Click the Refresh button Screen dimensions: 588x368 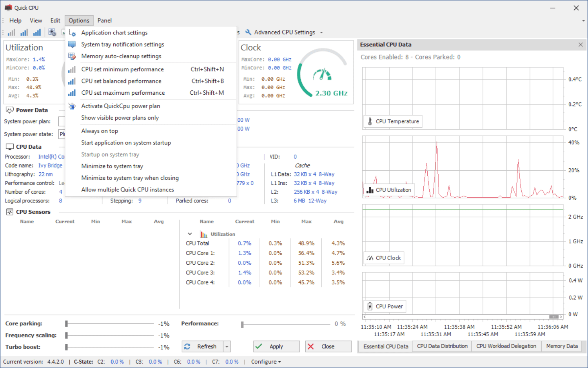(203, 346)
